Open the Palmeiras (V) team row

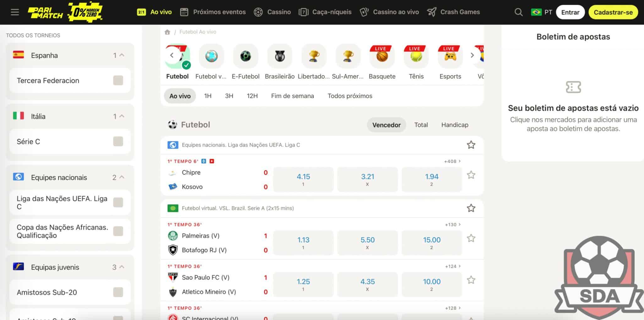click(217, 236)
